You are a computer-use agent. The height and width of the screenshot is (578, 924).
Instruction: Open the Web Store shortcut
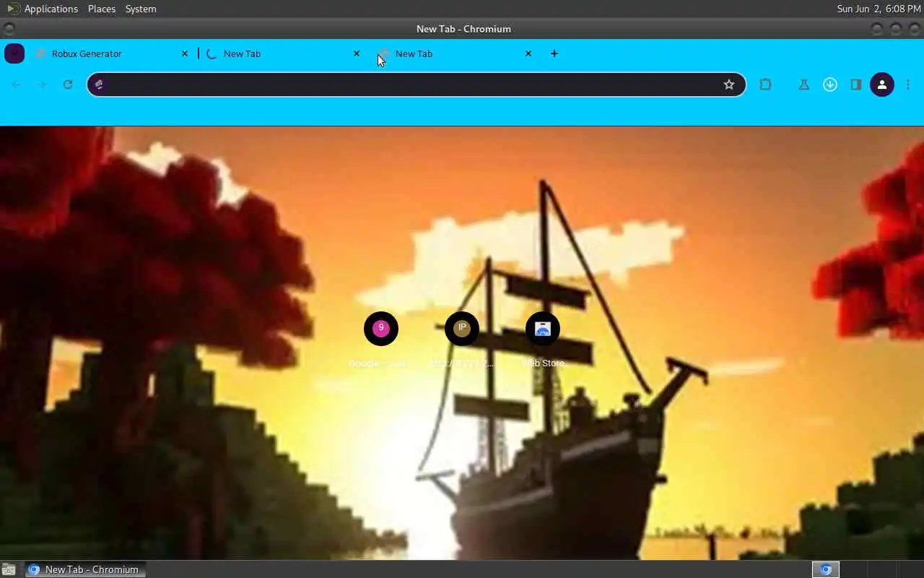coord(543,329)
